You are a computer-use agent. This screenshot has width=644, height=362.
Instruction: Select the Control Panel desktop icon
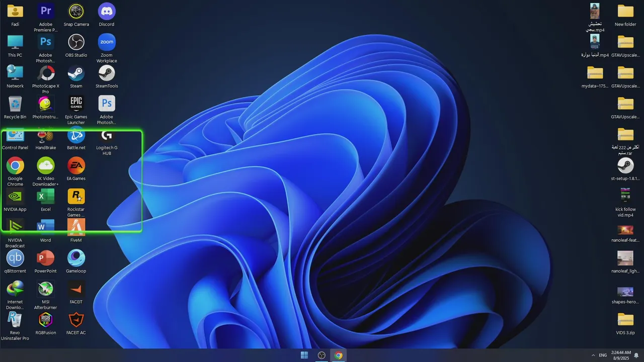pos(15,136)
